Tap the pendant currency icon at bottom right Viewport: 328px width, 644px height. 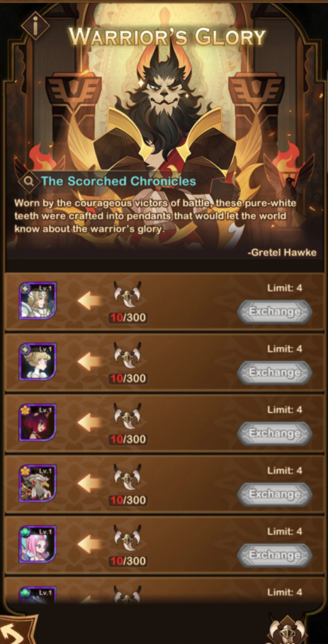(x=288, y=629)
